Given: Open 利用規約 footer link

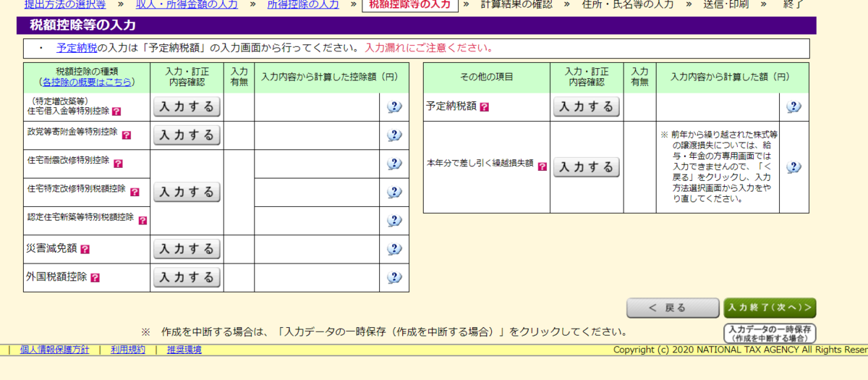Looking at the screenshot, I should tap(128, 350).
